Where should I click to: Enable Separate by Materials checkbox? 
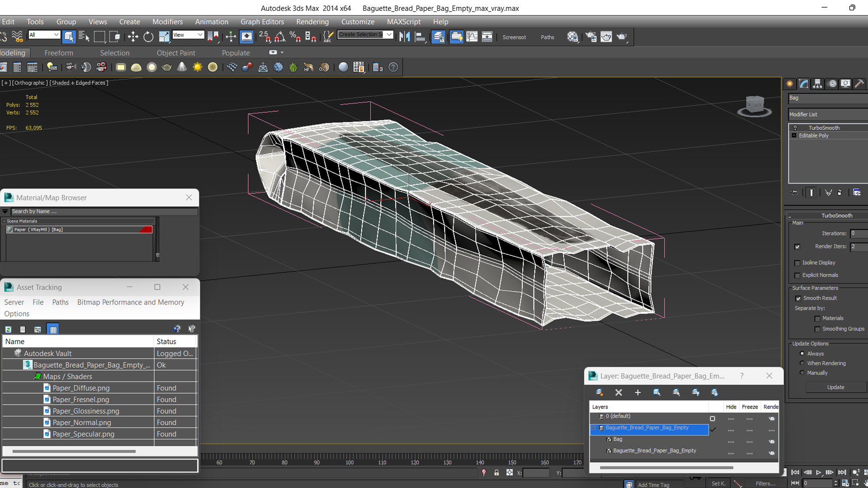817,319
